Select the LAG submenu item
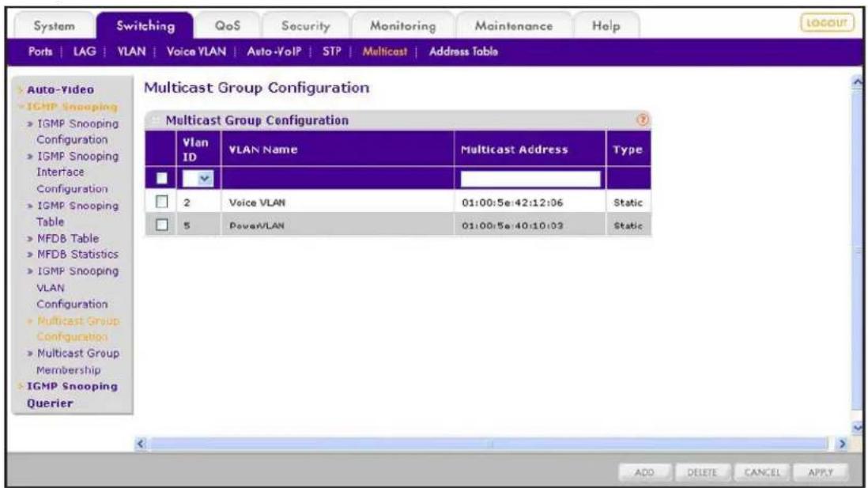This screenshot has height=488, width=868. (x=84, y=51)
